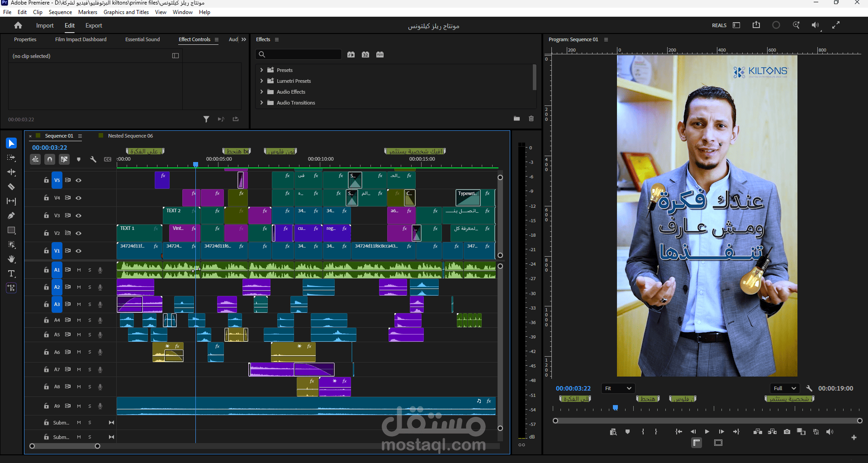
Task: Toggle visibility eye of track V3
Action: [78, 215]
